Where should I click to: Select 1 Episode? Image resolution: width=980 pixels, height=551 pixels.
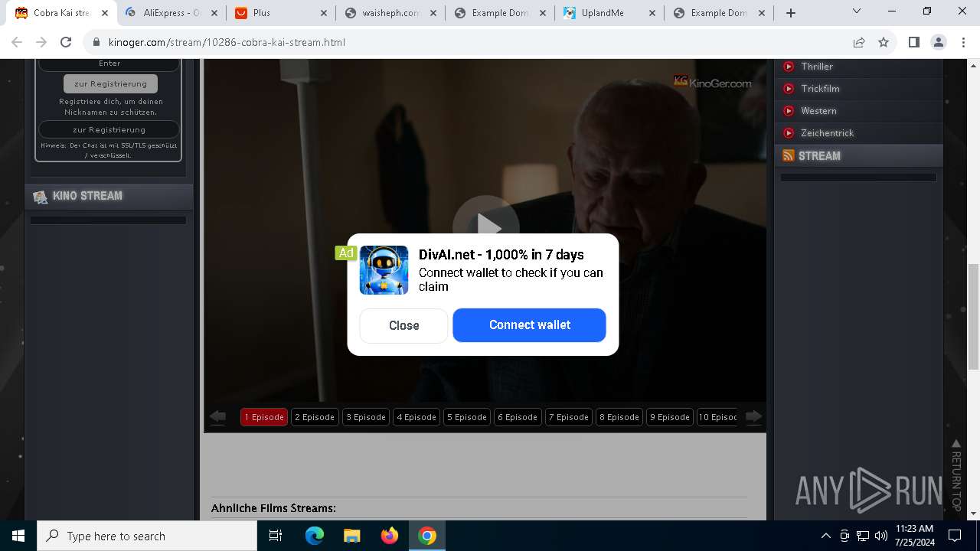click(x=264, y=417)
